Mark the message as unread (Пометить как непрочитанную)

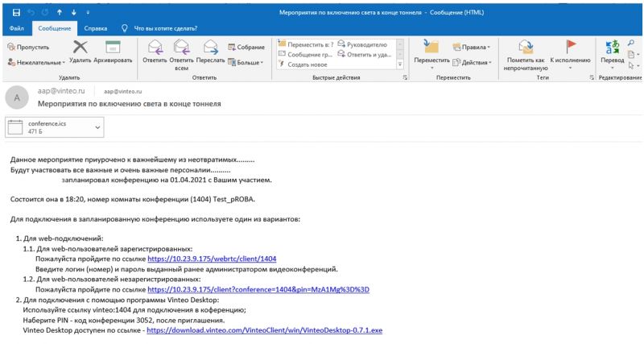pos(526,55)
